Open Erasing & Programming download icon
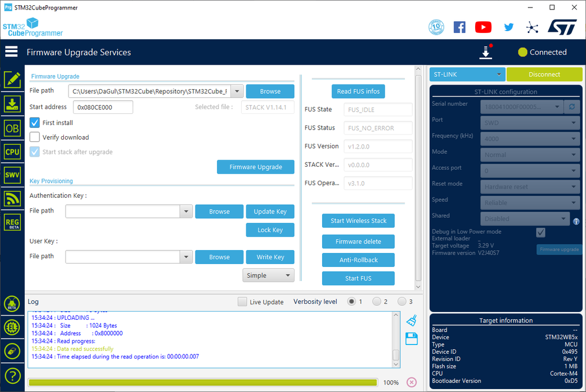The height and width of the screenshot is (392, 586). pos(12,104)
